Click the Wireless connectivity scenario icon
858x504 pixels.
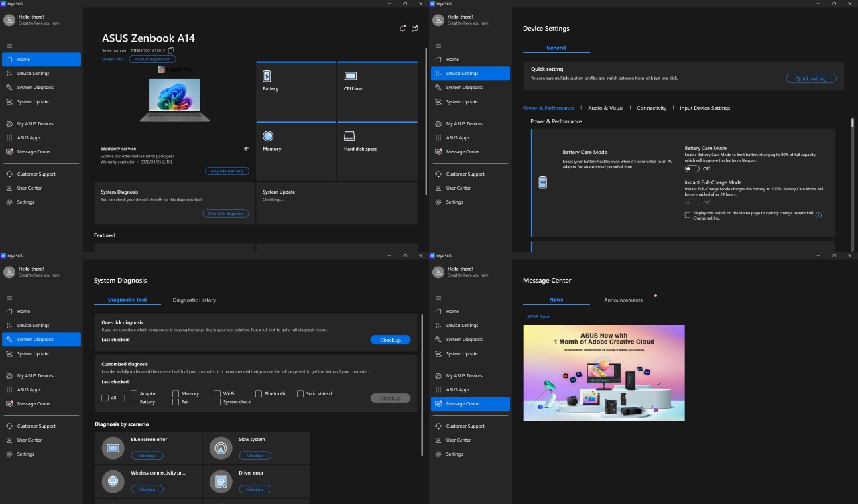pyautogui.click(x=113, y=481)
